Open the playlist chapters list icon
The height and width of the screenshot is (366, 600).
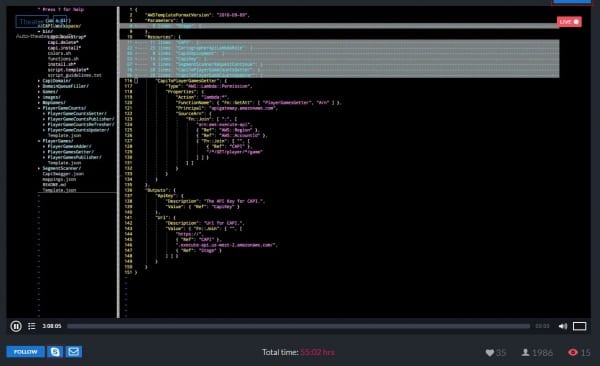[x=32, y=326]
